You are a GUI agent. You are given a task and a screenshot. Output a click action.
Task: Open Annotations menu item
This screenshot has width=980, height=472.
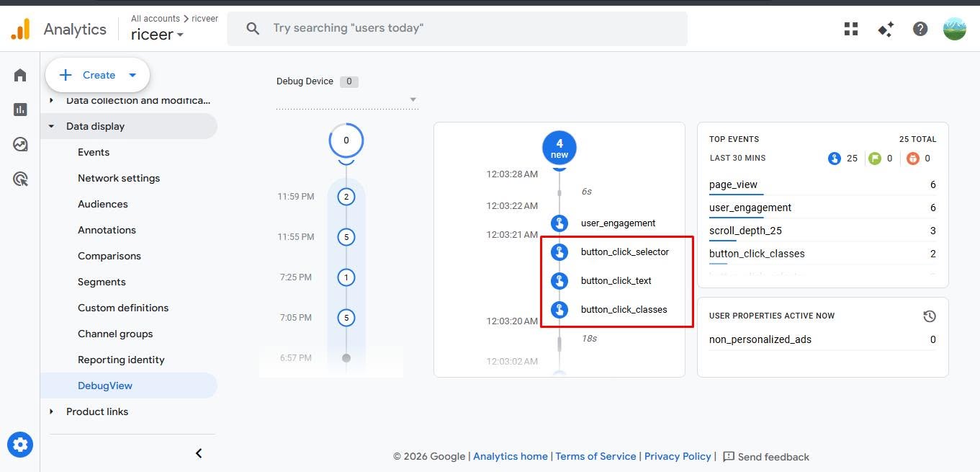click(x=107, y=230)
